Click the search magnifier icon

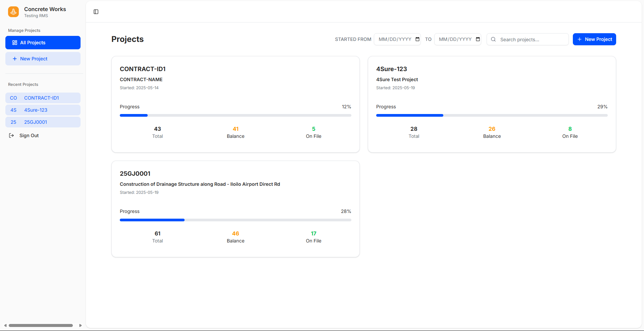point(493,39)
